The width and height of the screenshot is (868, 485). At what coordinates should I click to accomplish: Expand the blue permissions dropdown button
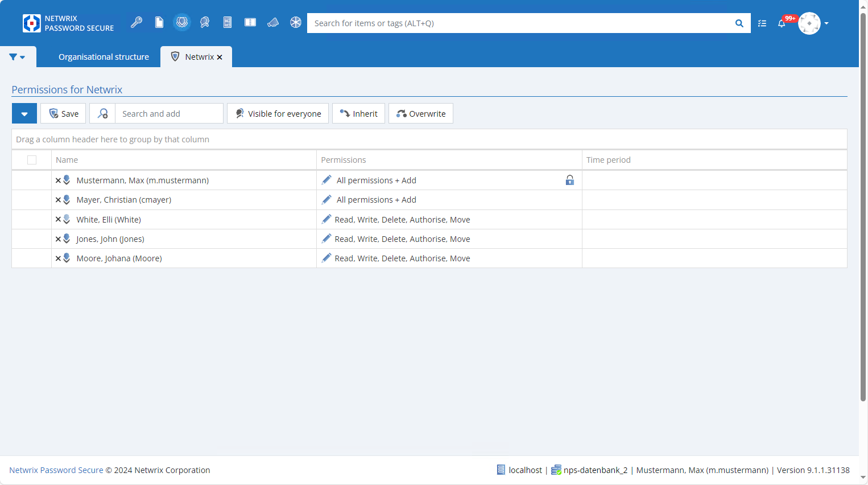click(24, 113)
